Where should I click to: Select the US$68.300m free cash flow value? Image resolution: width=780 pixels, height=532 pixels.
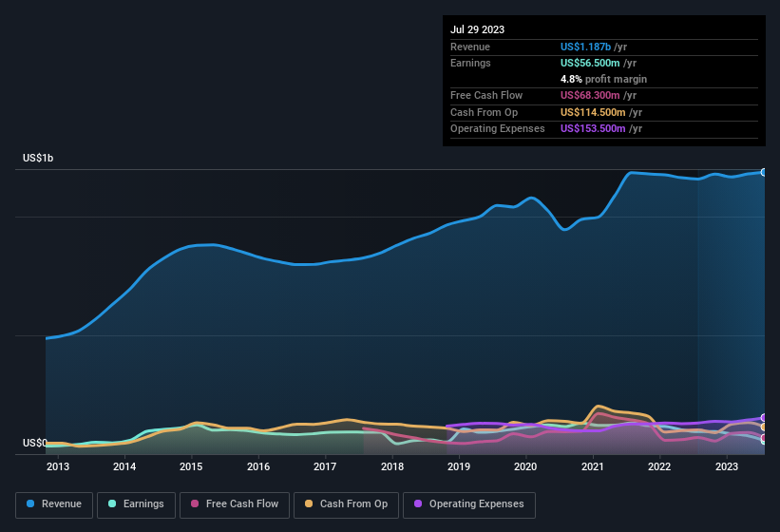(x=590, y=95)
